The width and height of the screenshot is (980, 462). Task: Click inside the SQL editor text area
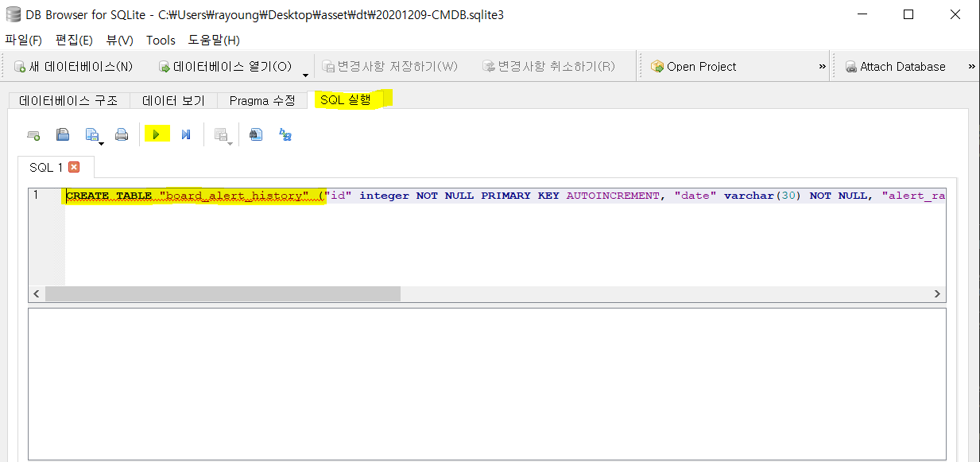505,239
